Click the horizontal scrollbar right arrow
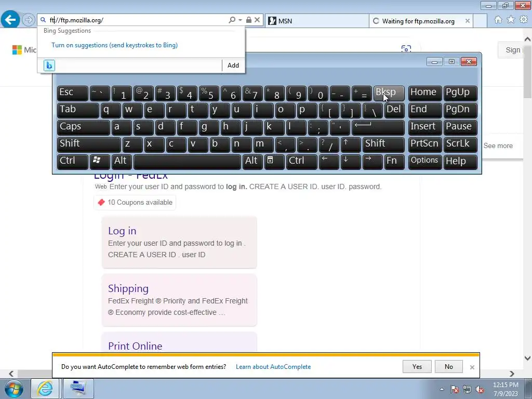 pyautogui.click(x=512, y=374)
